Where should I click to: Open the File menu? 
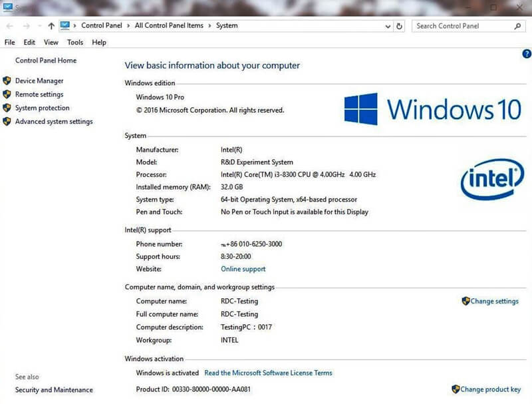point(10,42)
